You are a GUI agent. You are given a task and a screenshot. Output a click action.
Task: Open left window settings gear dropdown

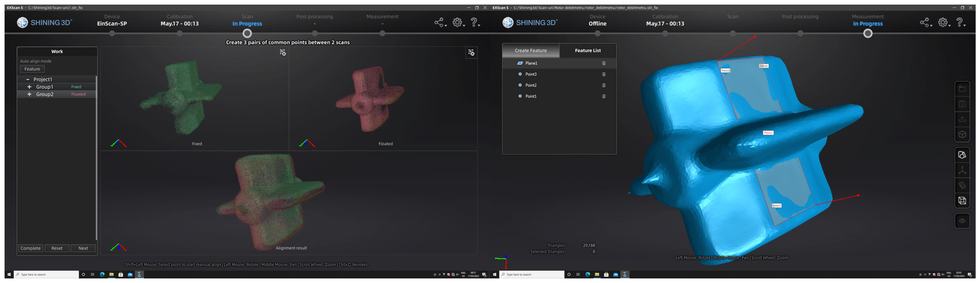[458, 23]
